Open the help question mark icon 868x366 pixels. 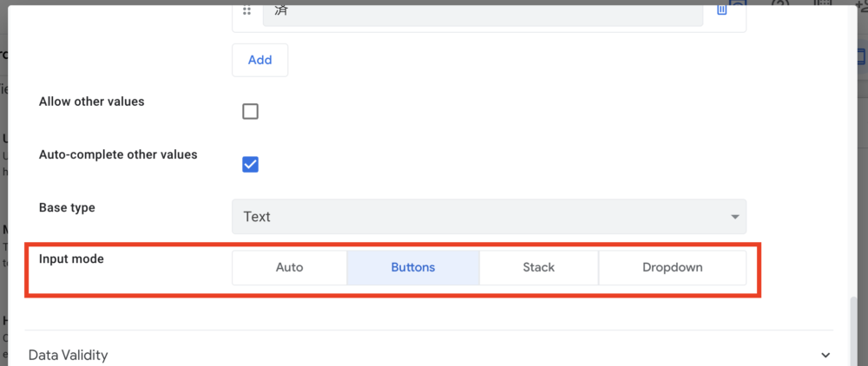779,3
